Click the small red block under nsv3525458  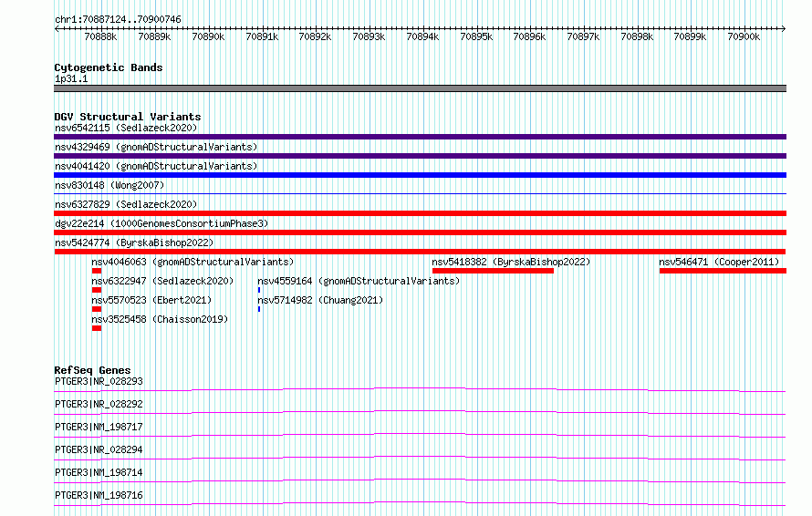click(97, 328)
